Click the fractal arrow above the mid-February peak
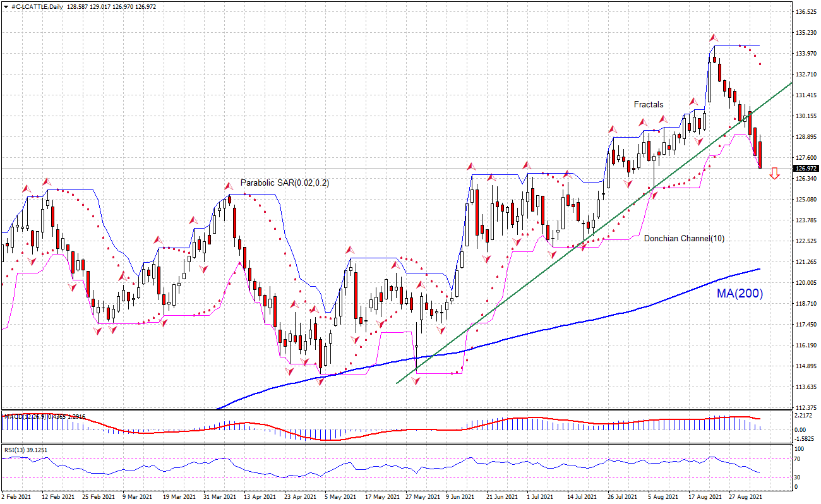This screenshot has height=504, width=821. pyautogui.click(x=47, y=181)
